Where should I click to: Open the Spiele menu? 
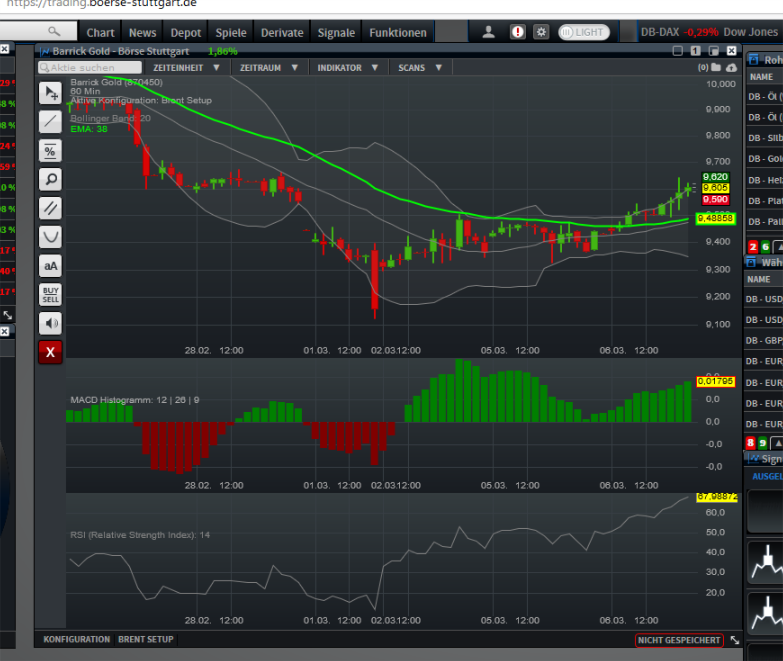pyautogui.click(x=231, y=32)
